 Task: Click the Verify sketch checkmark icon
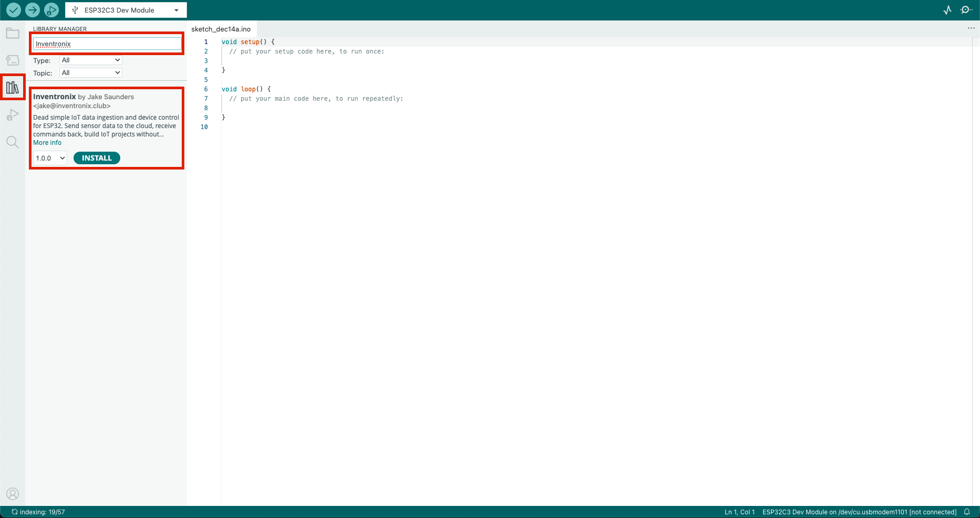13,9
